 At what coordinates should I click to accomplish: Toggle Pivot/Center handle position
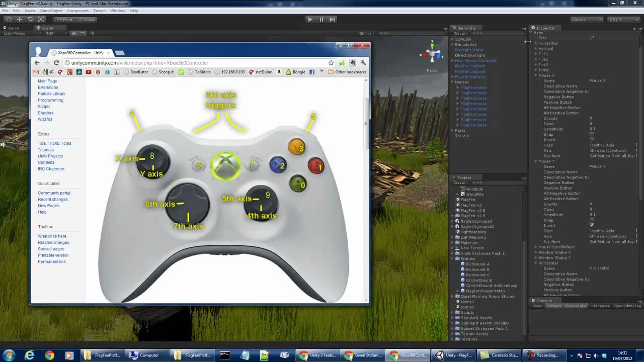pos(64,20)
